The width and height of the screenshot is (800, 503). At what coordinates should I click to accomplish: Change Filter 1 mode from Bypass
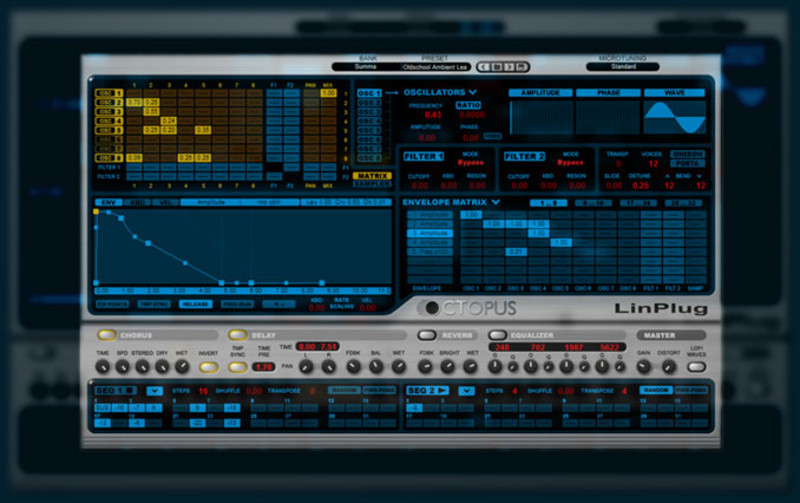tap(470, 163)
